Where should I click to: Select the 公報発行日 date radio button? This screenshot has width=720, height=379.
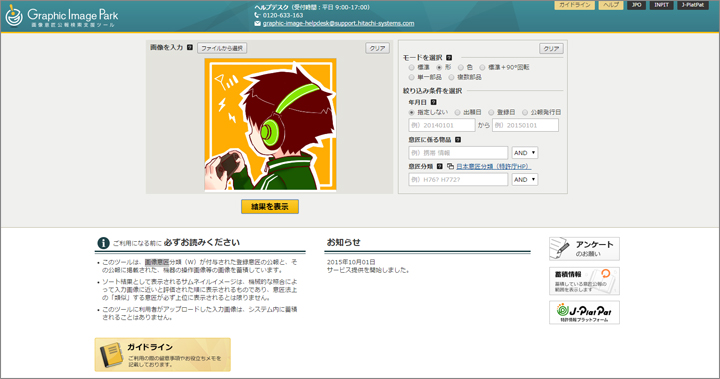pos(525,112)
